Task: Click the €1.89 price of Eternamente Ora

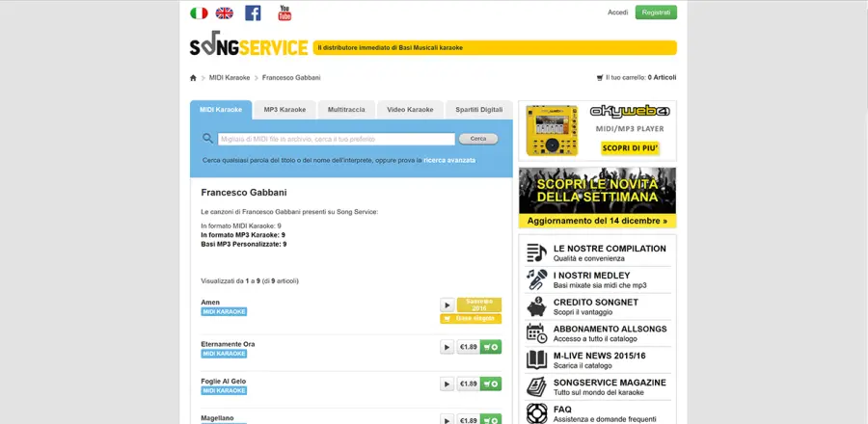Action: pyautogui.click(x=469, y=347)
